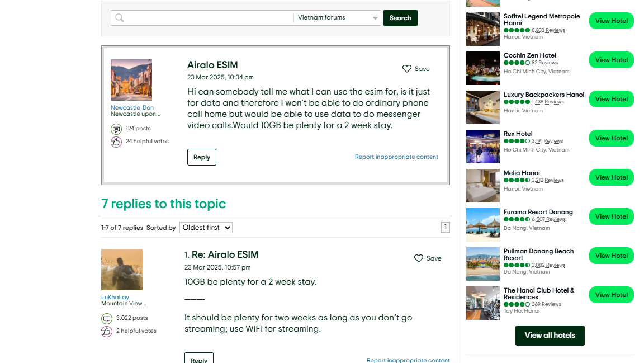This screenshot has width=644, height=363.
Task: Click View Hotel for Sofitel Legend Metropole
Action: pyautogui.click(x=612, y=21)
